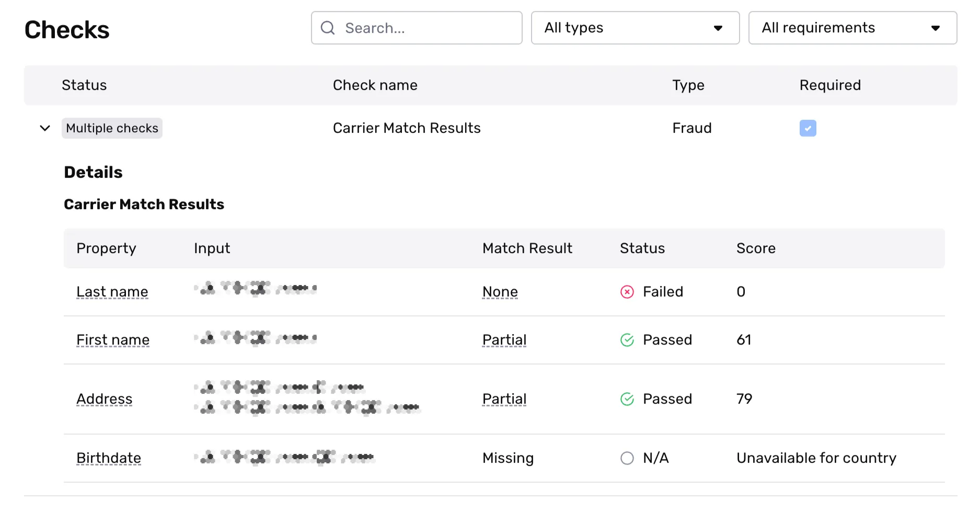
Task: Click the Last name property link
Action: click(x=112, y=292)
